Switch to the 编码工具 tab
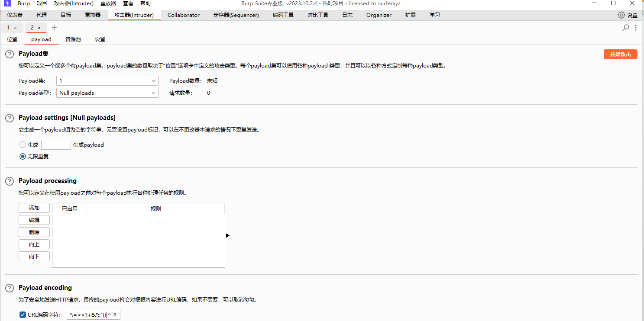 tap(283, 15)
